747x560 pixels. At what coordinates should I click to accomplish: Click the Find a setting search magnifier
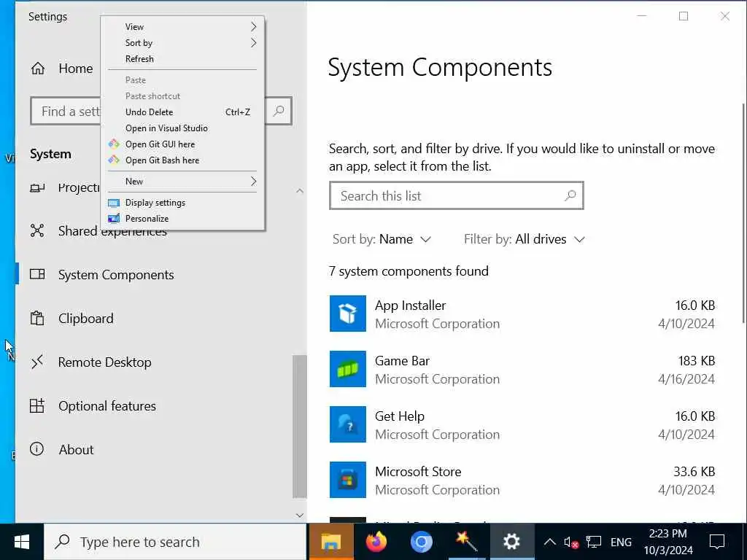(279, 111)
